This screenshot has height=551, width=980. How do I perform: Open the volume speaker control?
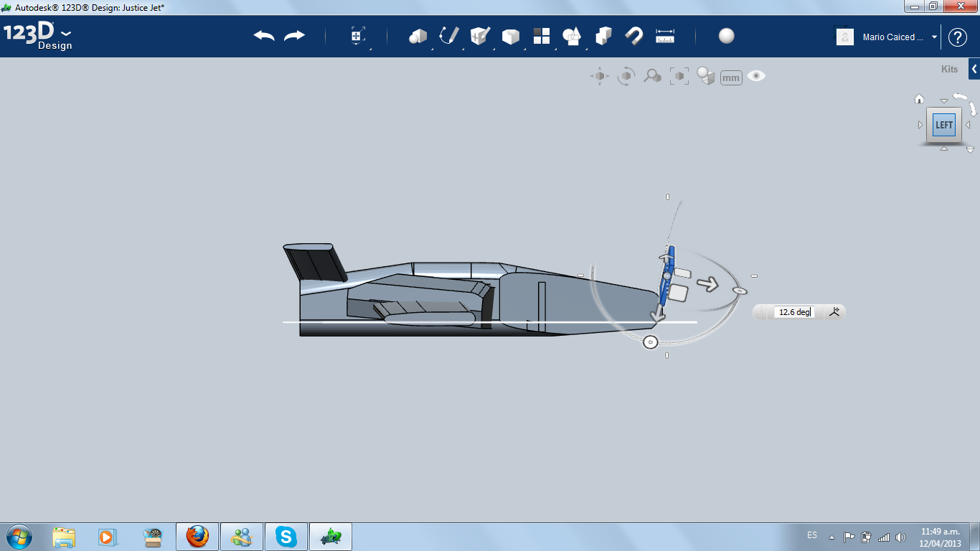pos(901,537)
